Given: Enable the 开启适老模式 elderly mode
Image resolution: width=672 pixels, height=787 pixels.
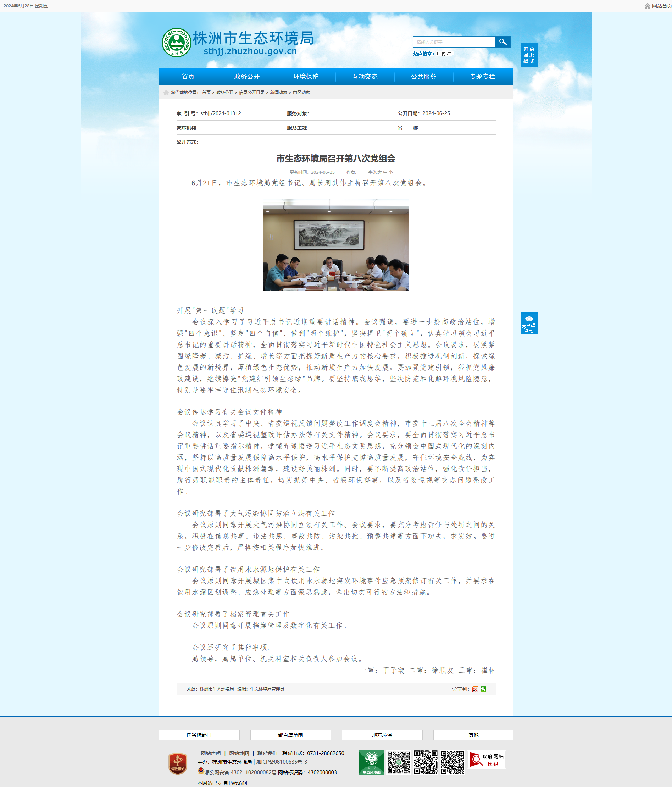Looking at the screenshot, I should click(x=529, y=55).
